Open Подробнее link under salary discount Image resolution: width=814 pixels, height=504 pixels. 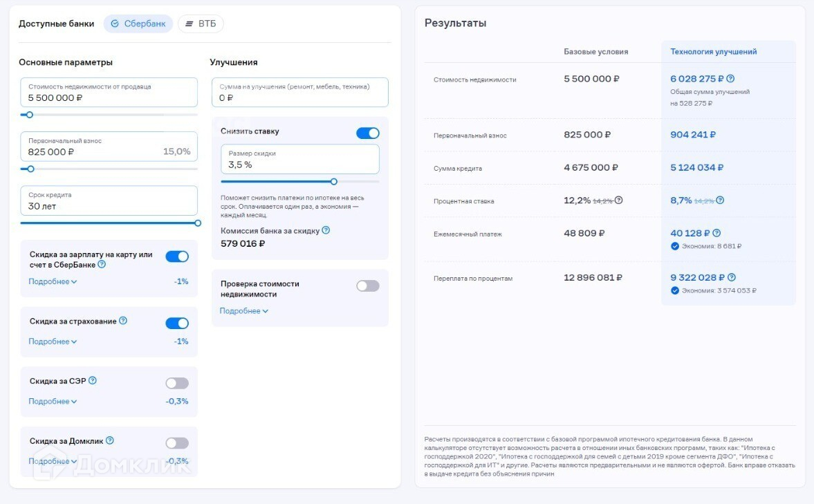pos(53,281)
